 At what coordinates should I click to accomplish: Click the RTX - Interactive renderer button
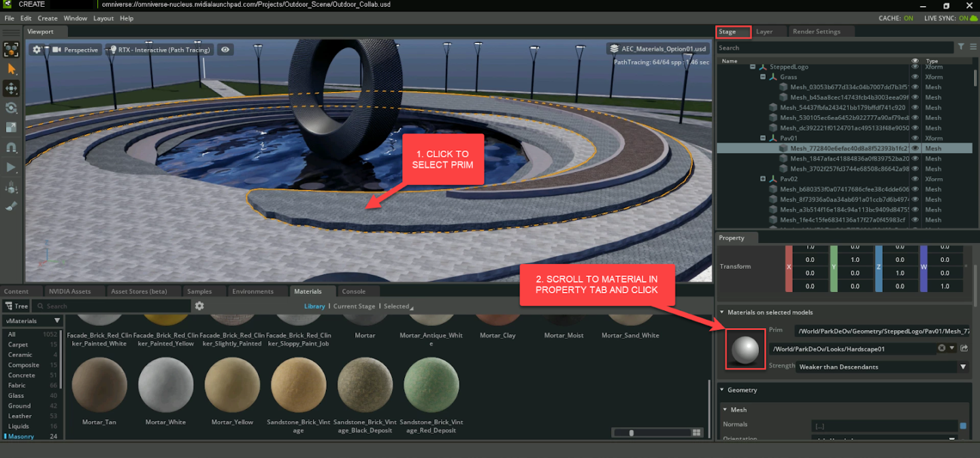(160, 50)
